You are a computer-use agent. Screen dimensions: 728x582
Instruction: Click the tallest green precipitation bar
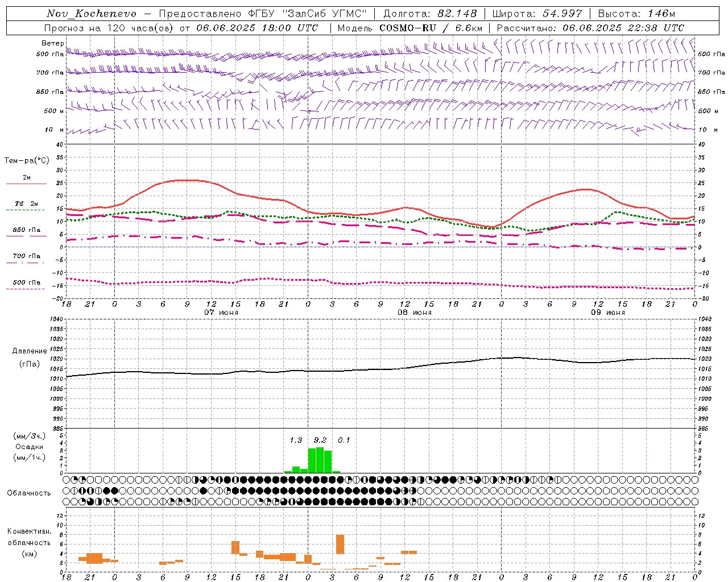click(320, 460)
